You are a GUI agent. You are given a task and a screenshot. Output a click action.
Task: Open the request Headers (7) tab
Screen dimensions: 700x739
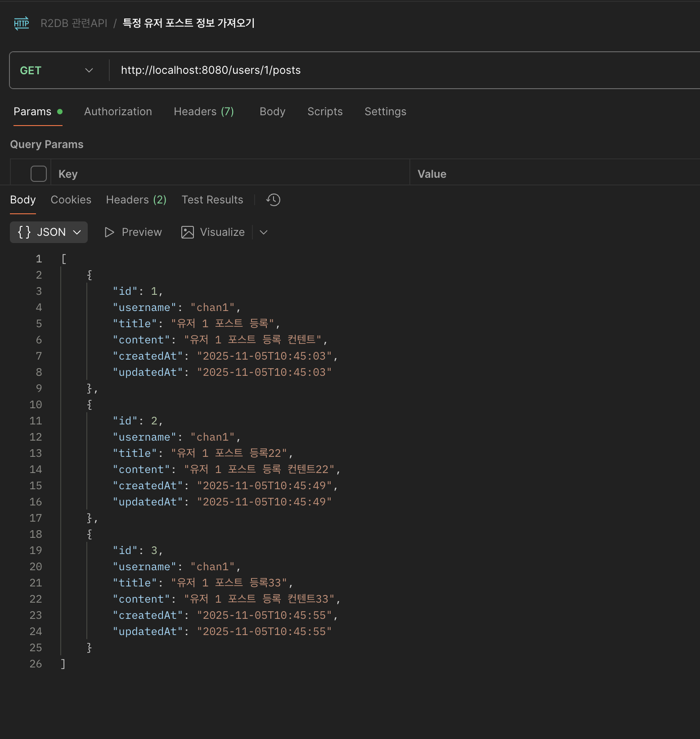(x=204, y=112)
